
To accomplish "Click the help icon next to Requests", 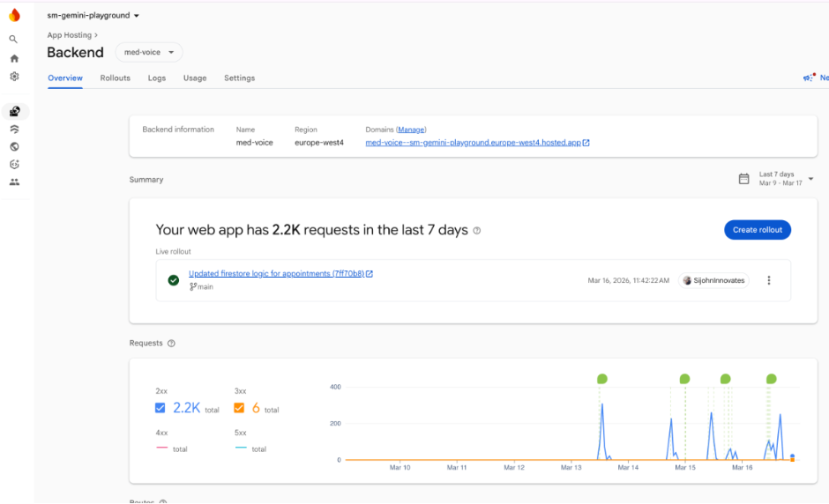I will [x=171, y=344].
